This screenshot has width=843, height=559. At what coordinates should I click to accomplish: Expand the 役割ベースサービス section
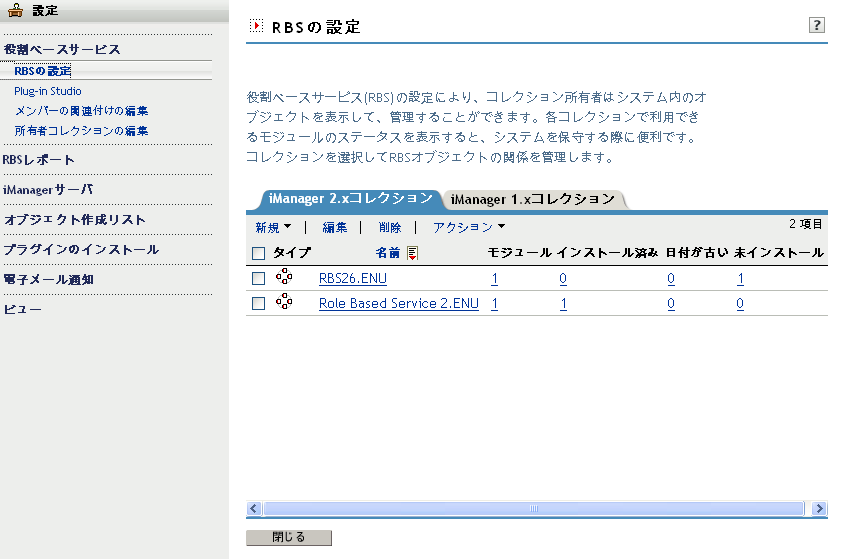62,49
